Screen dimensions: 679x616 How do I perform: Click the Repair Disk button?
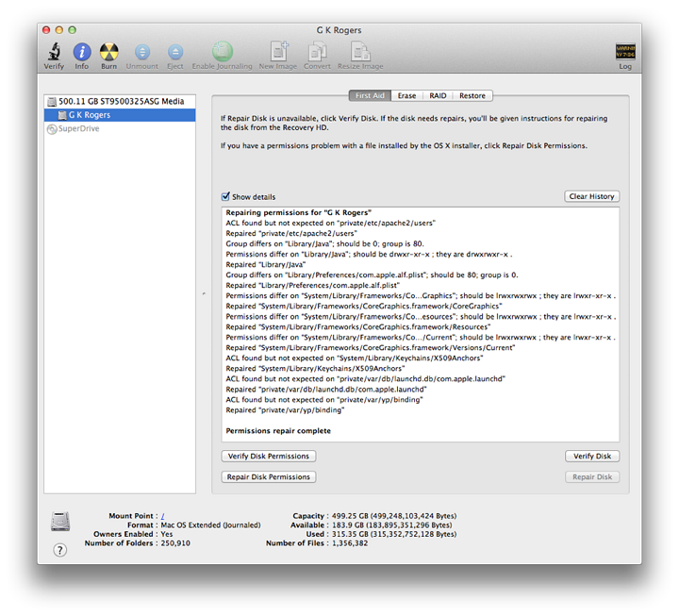pyautogui.click(x=592, y=477)
